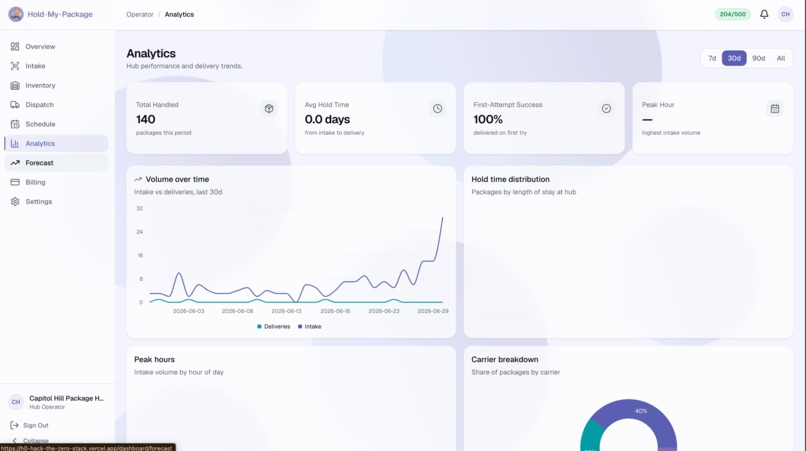Click 'Hub performance and delivery trends.' subtitle
806x451 pixels.
[x=184, y=66]
